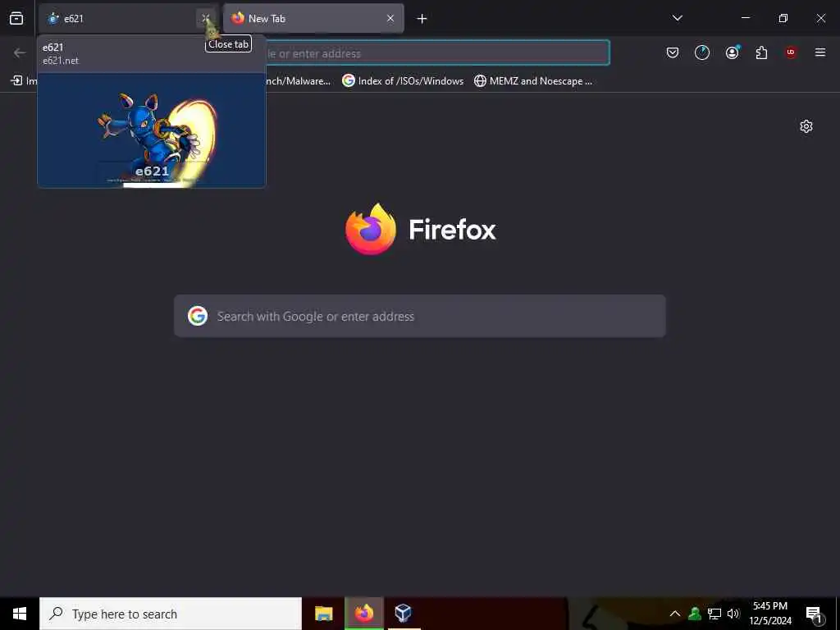
Task: Close the New Tab tab
Action: pos(390,18)
